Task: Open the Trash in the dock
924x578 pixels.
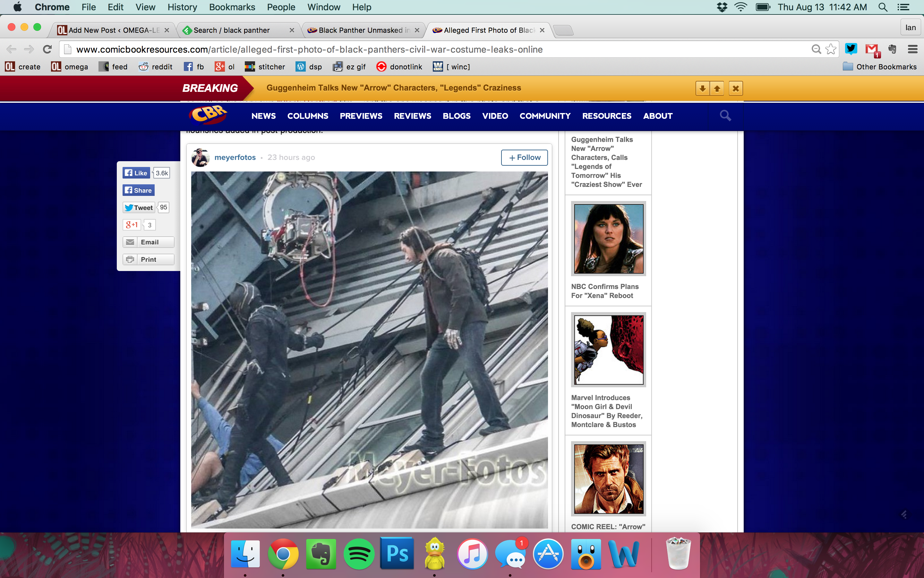Action: click(x=679, y=554)
